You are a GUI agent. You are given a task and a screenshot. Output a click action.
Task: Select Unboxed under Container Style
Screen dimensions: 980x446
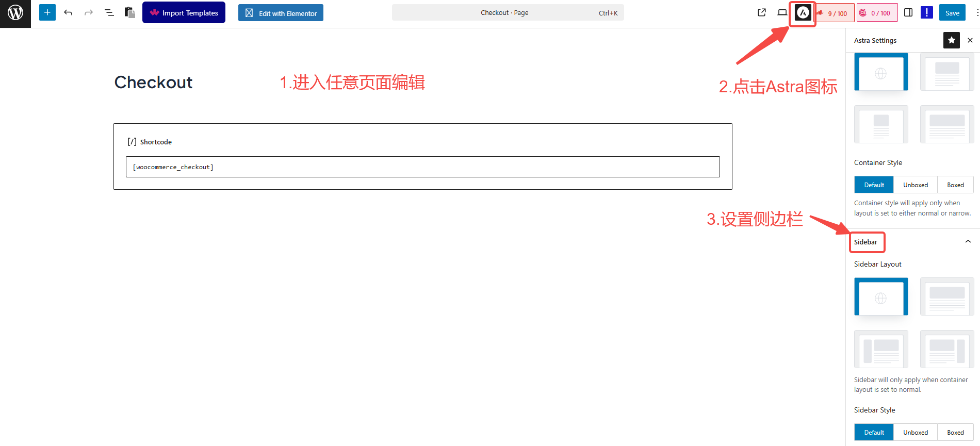click(x=915, y=185)
